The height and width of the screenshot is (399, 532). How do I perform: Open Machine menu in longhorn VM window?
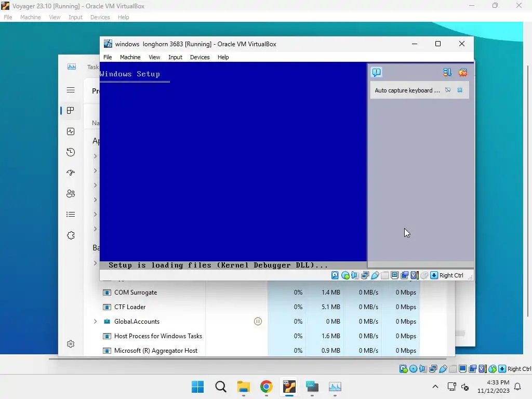[130, 57]
